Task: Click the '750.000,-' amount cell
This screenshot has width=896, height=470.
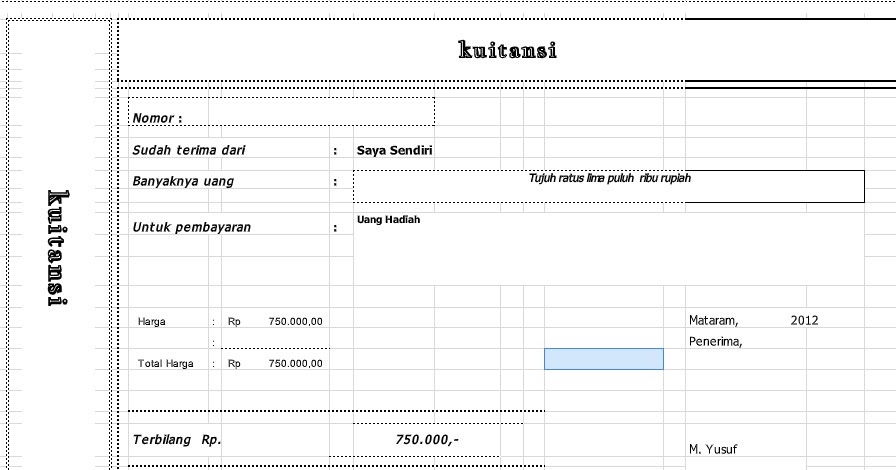Action: (x=426, y=440)
